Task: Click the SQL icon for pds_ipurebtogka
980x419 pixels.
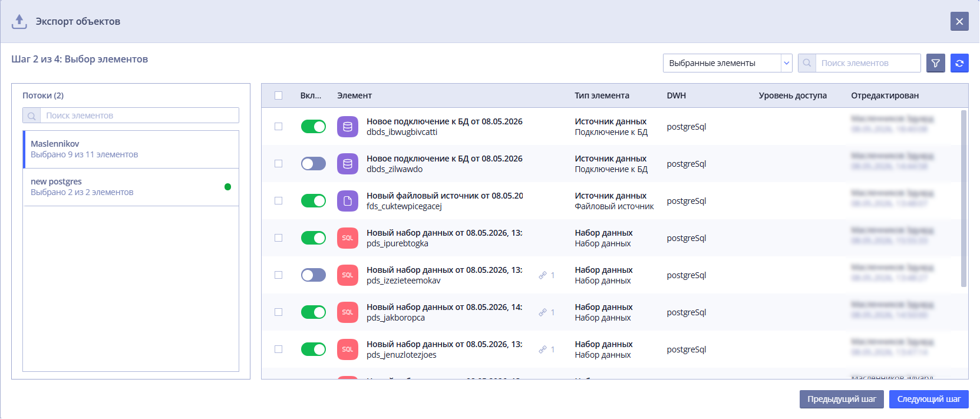Action: pyautogui.click(x=348, y=238)
